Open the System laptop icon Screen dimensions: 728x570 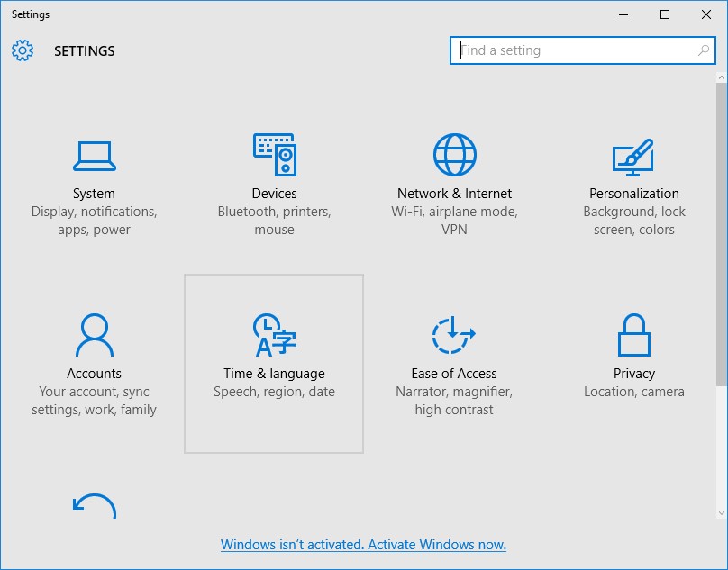[95, 156]
